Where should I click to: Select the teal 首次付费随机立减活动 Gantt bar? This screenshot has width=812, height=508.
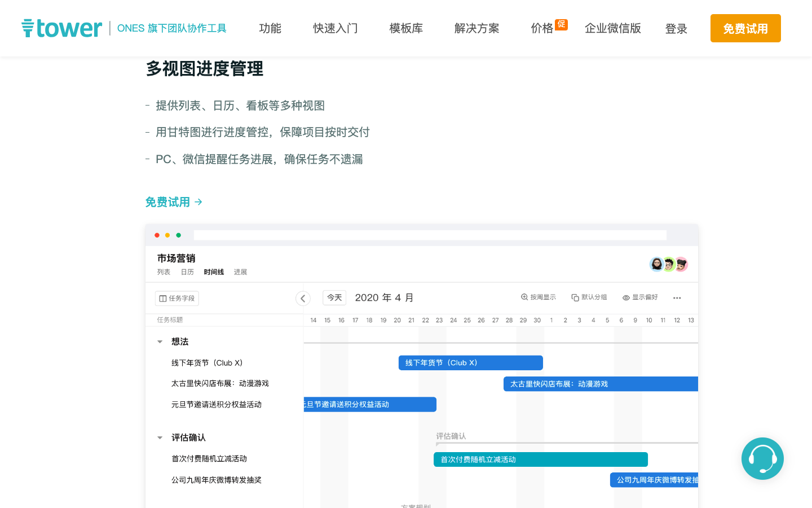[540, 459]
